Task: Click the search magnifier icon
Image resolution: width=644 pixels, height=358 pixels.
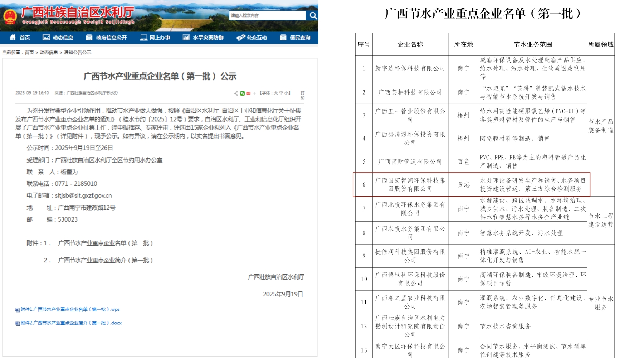Action: tap(313, 15)
